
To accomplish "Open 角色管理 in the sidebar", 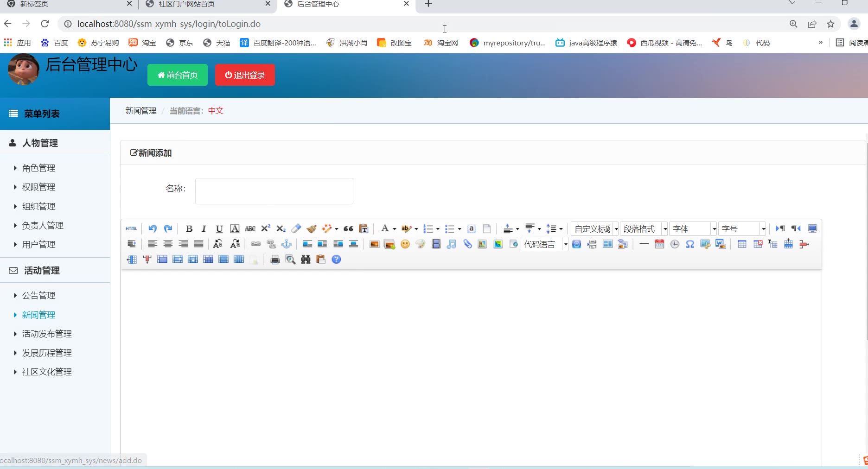I will pyautogui.click(x=38, y=168).
